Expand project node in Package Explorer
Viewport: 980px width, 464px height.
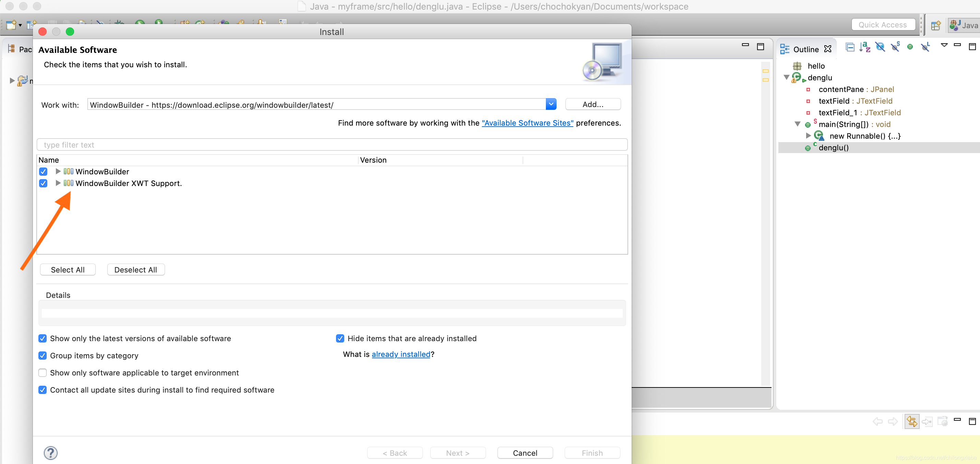point(12,81)
